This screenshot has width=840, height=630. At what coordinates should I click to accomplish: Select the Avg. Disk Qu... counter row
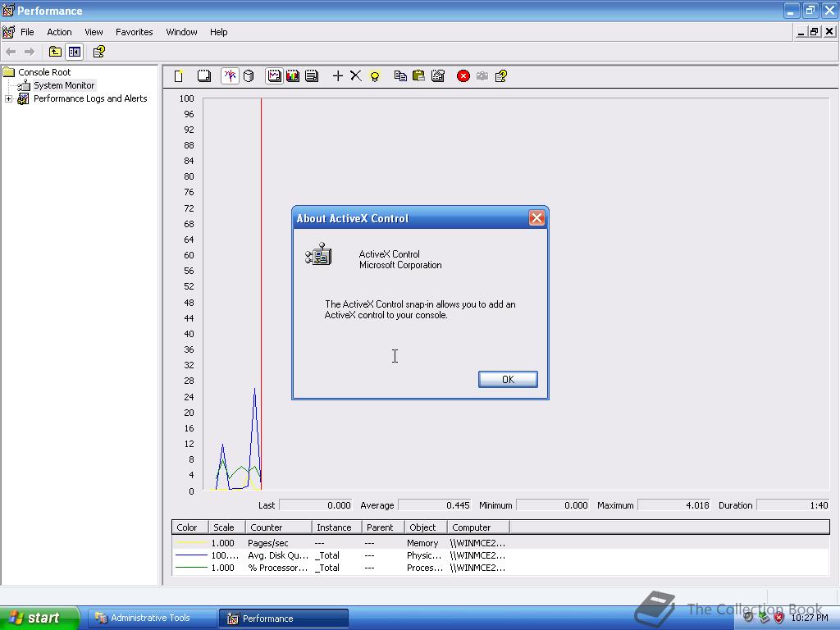pos(500,555)
